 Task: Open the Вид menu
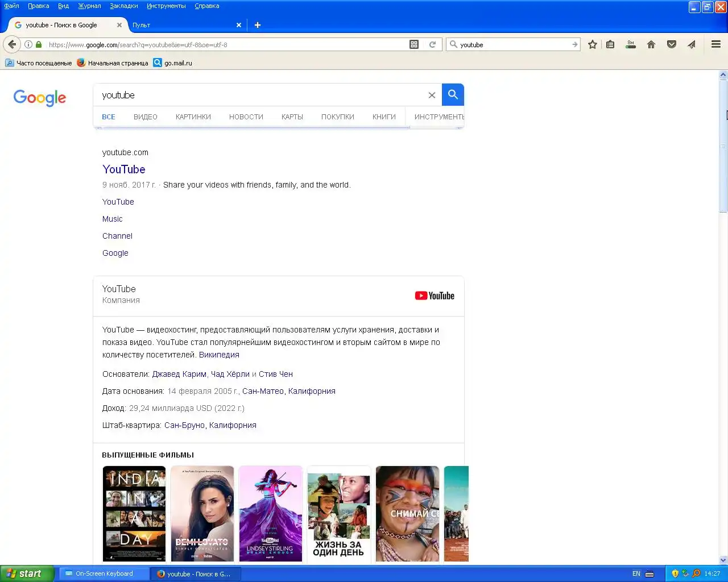point(63,6)
